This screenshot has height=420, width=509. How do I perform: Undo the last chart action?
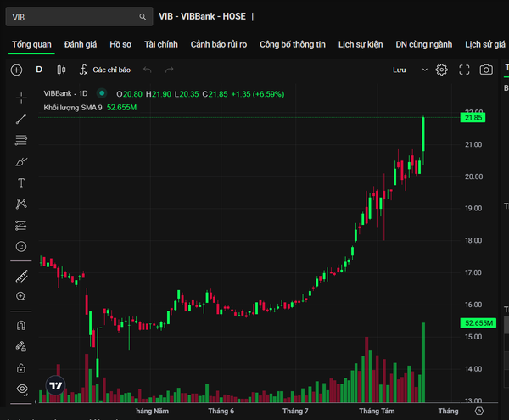[x=148, y=70]
